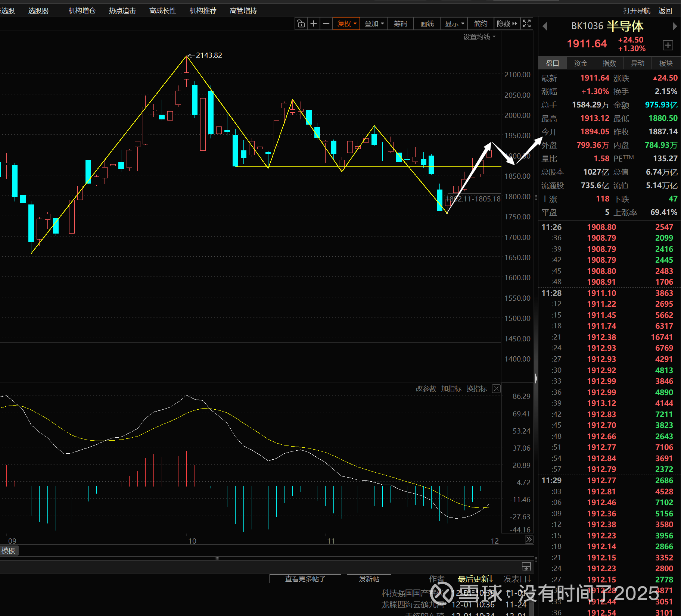This screenshot has height=616, width=681.
Task: Open 机构推荐 menu item
Action: 203,11
